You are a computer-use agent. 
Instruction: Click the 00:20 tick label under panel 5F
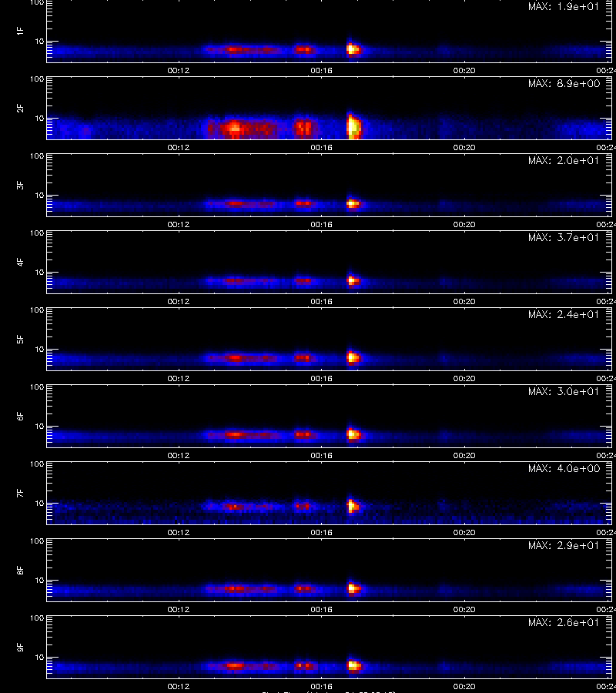pos(464,378)
